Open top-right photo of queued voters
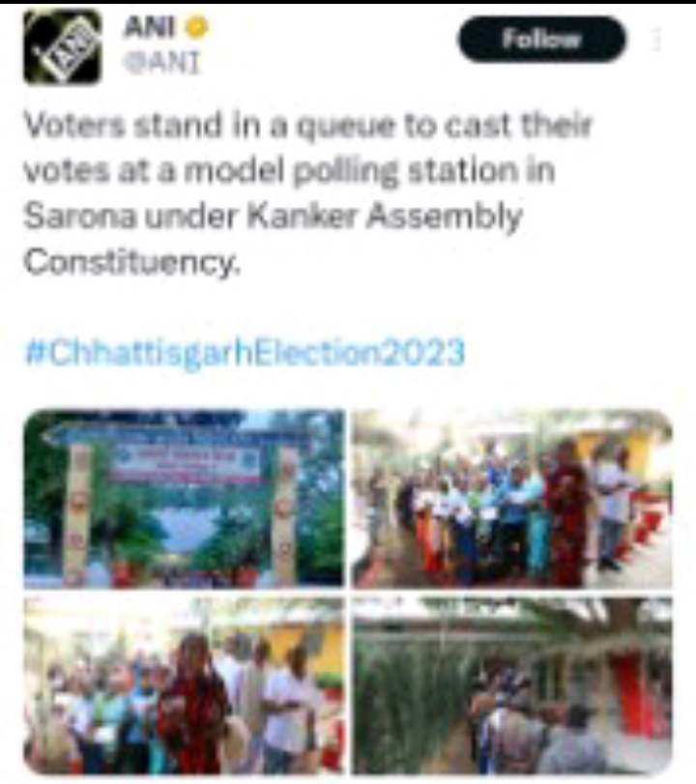The width and height of the screenshot is (696, 784). (x=512, y=499)
